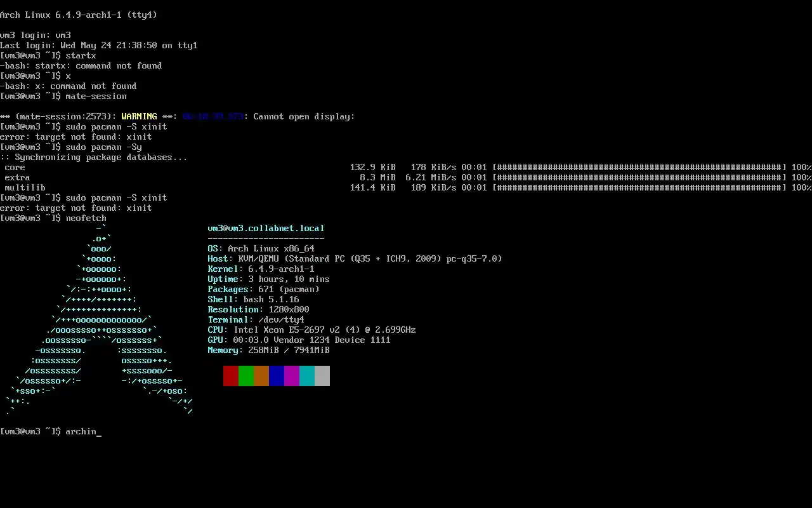Image resolution: width=812 pixels, height=508 pixels.
Task: Click the 'Uptime: 3 hours, 10 mins' line
Action: coord(269,279)
